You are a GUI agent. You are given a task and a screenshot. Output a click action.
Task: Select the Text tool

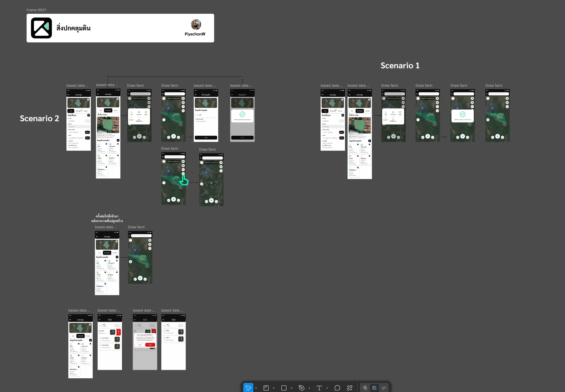tap(319, 388)
